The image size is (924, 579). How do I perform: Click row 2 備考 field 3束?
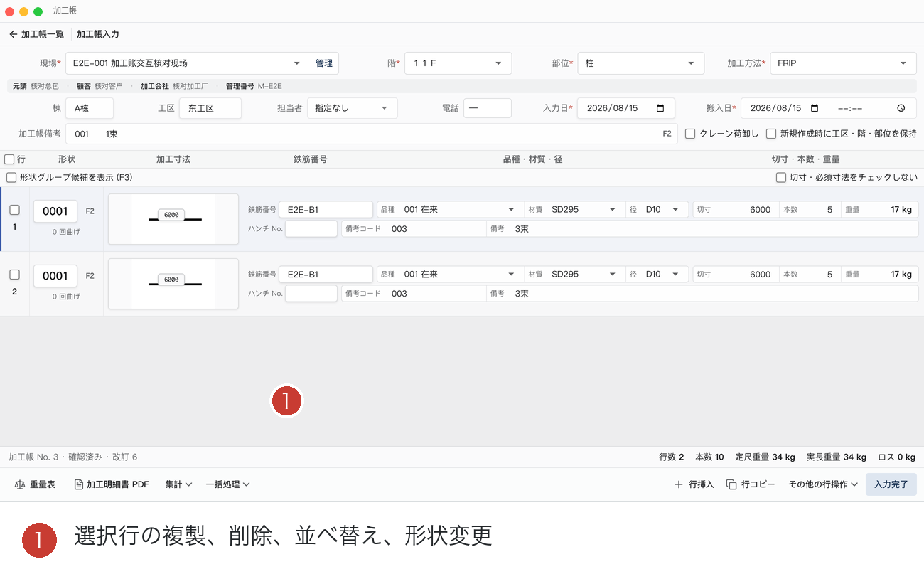coord(702,294)
